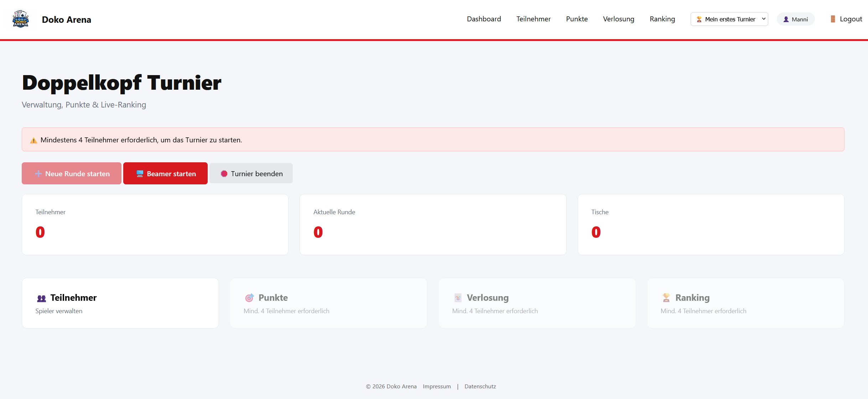Viewport: 868px width, 399px height.
Task: Open Teilnehmer in the top navigation
Action: 533,19
